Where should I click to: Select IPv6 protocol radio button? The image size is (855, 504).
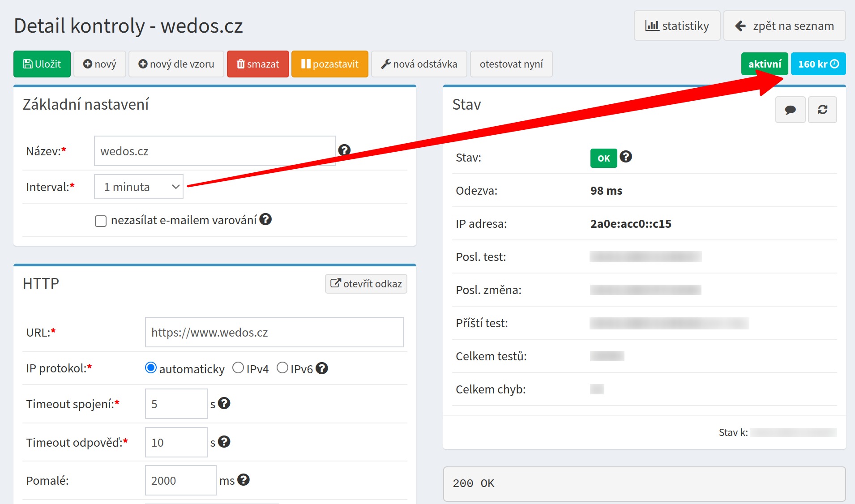click(282, 368)
